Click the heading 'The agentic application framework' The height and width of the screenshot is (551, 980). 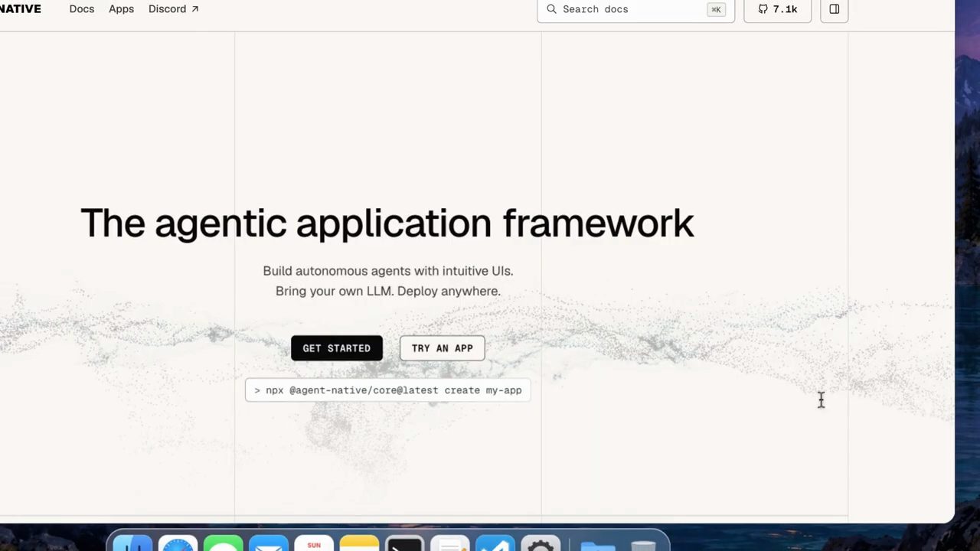click(387, 223)
